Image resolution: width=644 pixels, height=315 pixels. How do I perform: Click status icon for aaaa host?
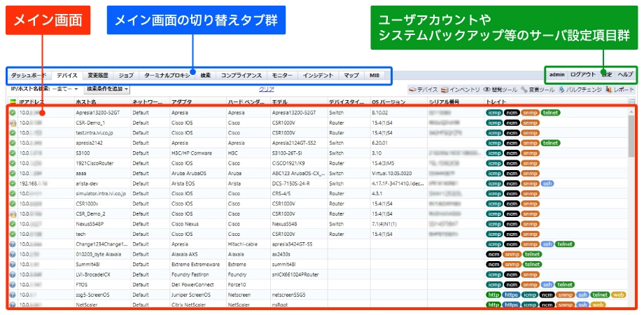coord(13,174)
